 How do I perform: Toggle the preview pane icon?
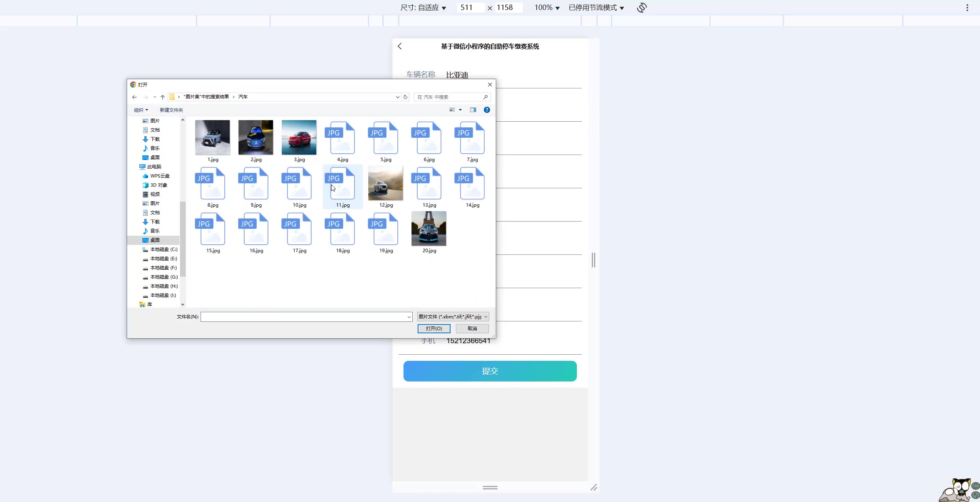pyautogui.click(x=473, y=110)
